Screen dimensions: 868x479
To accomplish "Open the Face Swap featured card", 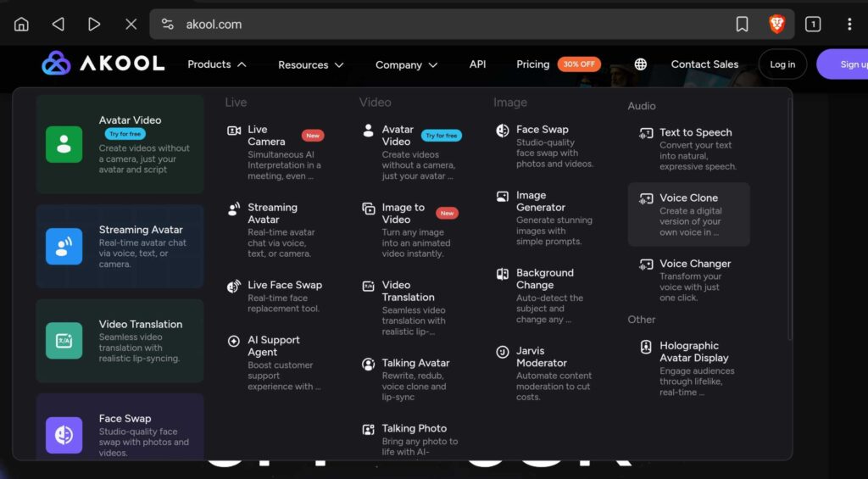I will coord(120,427).
